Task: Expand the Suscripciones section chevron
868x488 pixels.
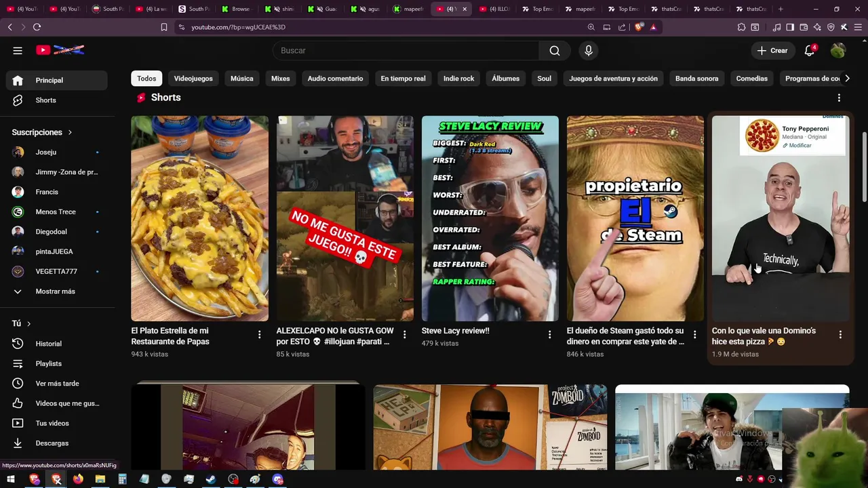Action: [x=70, y=132]
